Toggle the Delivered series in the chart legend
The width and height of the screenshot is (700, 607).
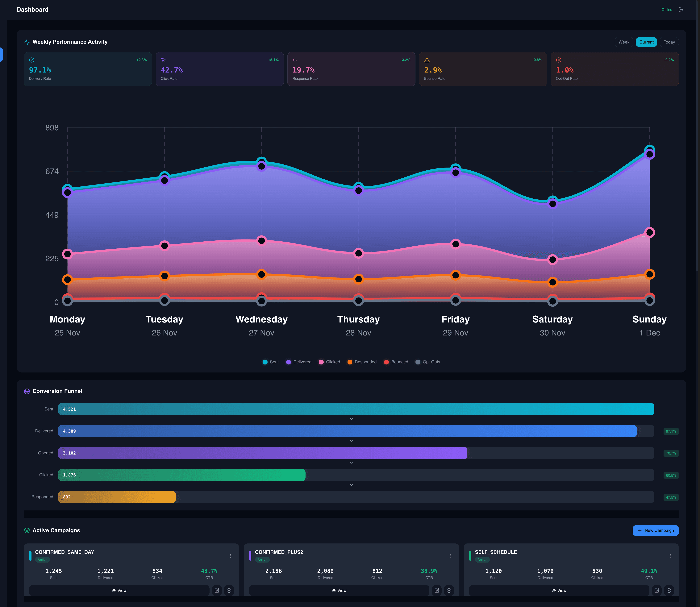[x=298, y=362]
